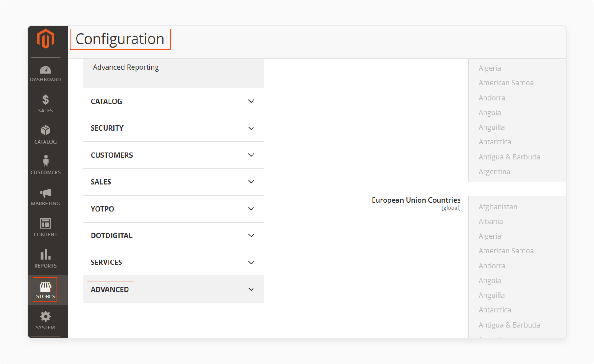Select Albania in European Union Countries list
This screenshot has width=594, height=364.
point(491,222)
